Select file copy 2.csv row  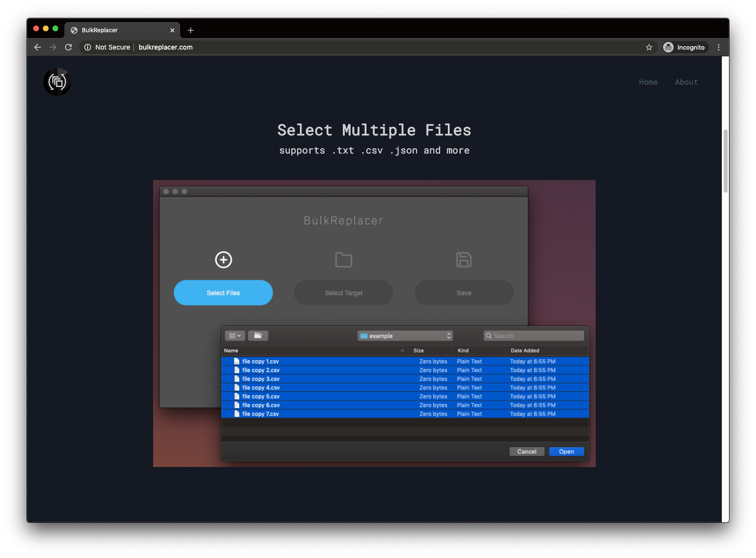405,370
